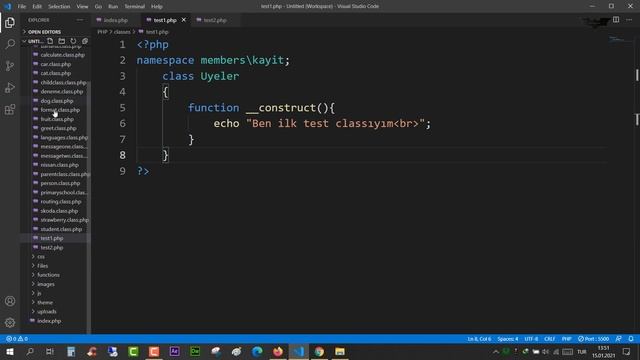The width and height of the screenshot is (640, 360).
Task: Click the errors and warnings status indicator
Action: click(x=17, y=339)
